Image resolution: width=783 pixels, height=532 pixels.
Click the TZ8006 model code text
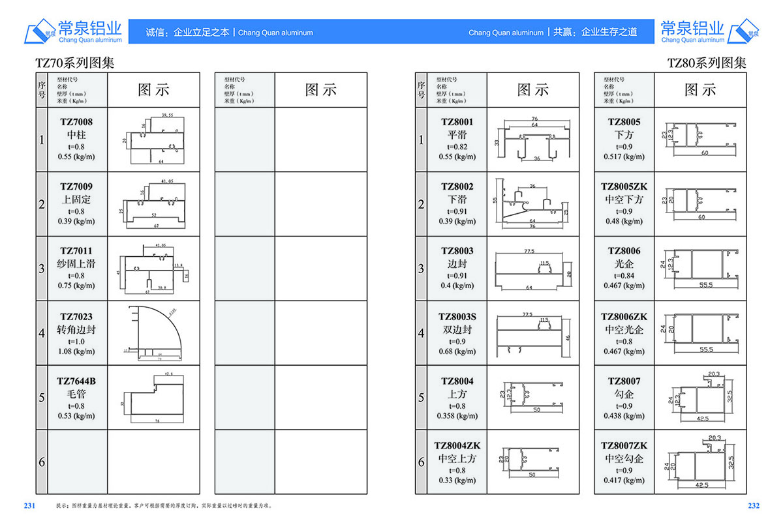tap(624, 251)
